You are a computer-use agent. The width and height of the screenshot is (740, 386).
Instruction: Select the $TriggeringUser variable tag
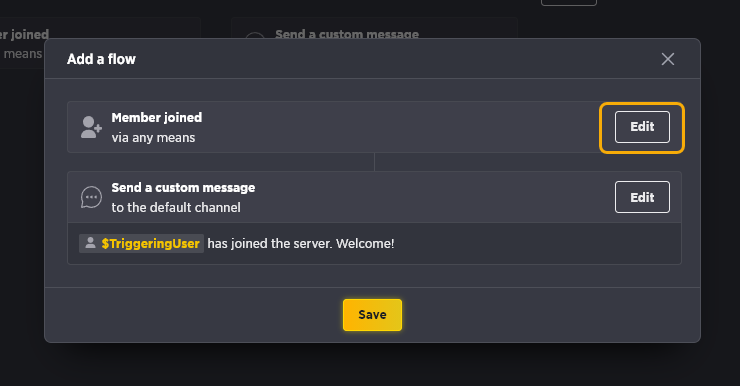[x=141, y=243]
